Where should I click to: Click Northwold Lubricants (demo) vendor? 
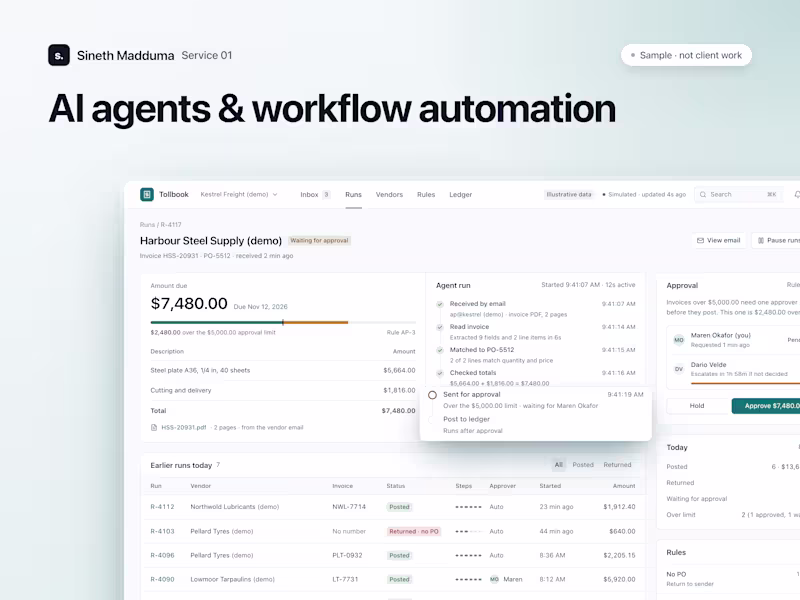point(235,507)
